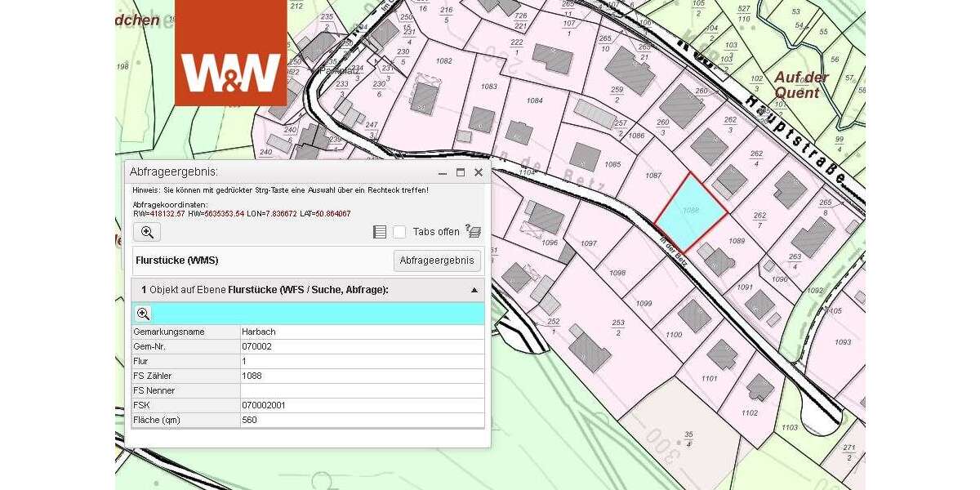Click the Harbach value in Gemarkungsname row
The width and height of the screenshot is (980, 490).
click(x=255, y=332)
